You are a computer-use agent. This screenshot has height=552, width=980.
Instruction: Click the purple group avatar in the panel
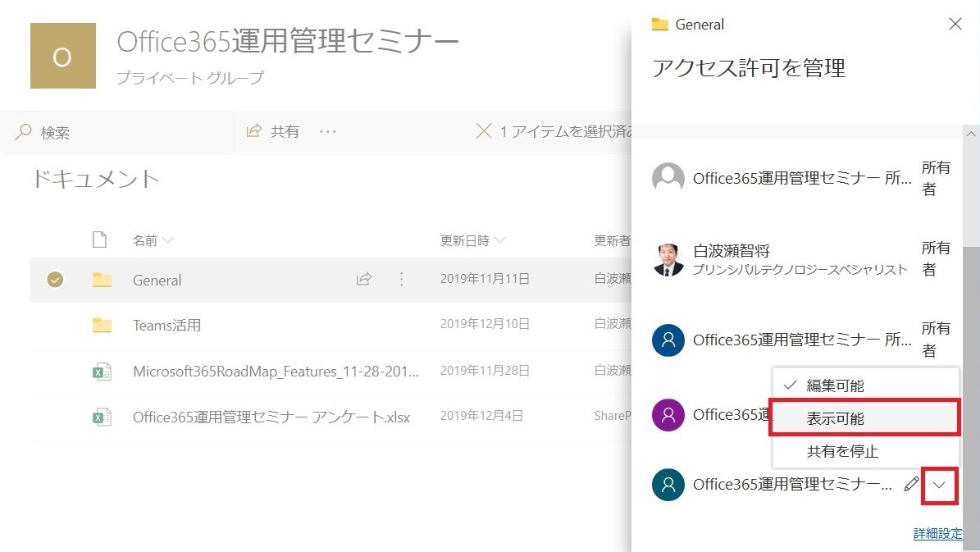pyautogui.click(x=668, y=415)
